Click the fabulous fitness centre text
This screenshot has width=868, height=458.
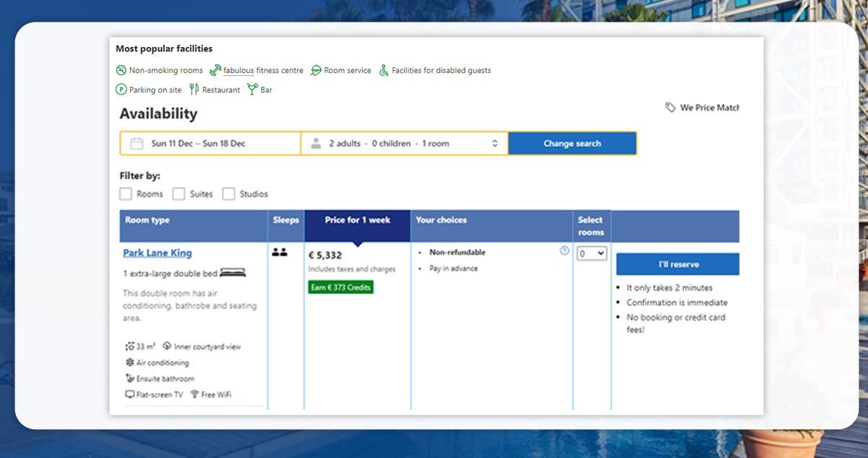coord(264,70)
